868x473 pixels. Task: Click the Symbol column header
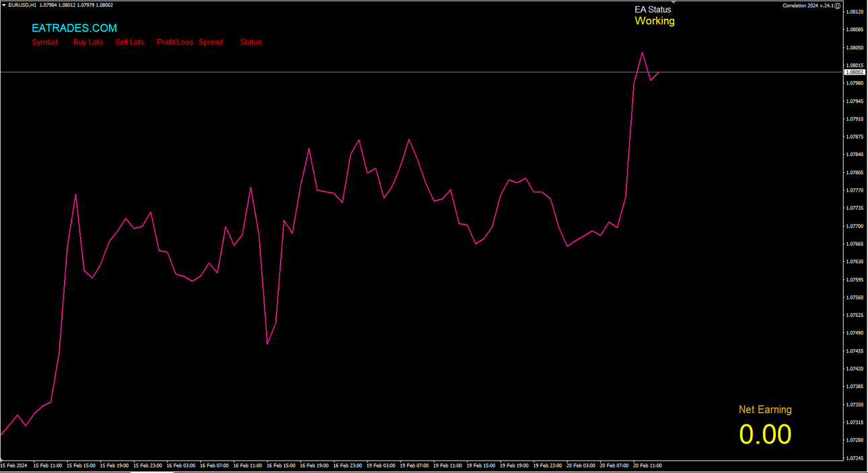[45, 42]
